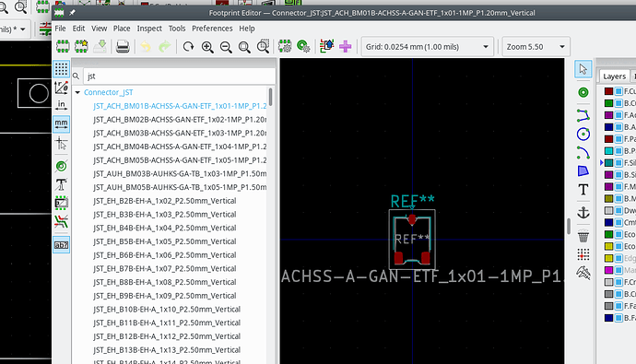Screen dimensions: 636x364
Task: Select JST_EH_B4B-EH-A_1x04 footprint entry
Action: [165, 228]
